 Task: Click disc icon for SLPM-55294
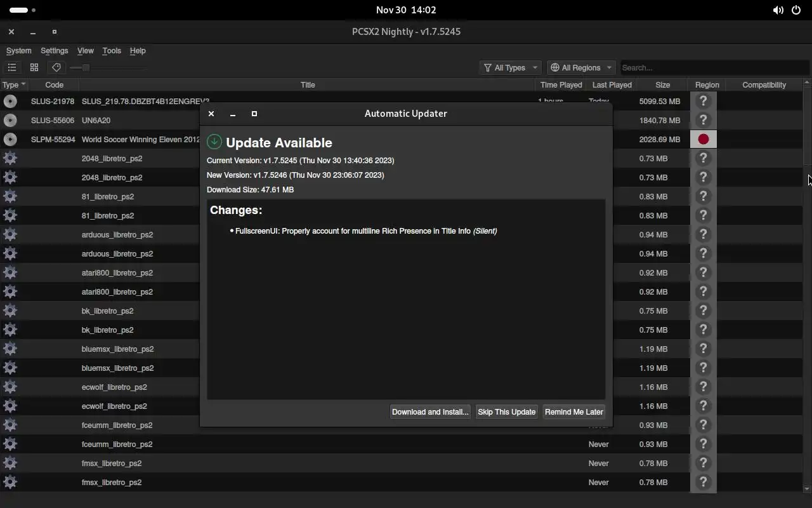pyautogui.click(x=10, y=139)
